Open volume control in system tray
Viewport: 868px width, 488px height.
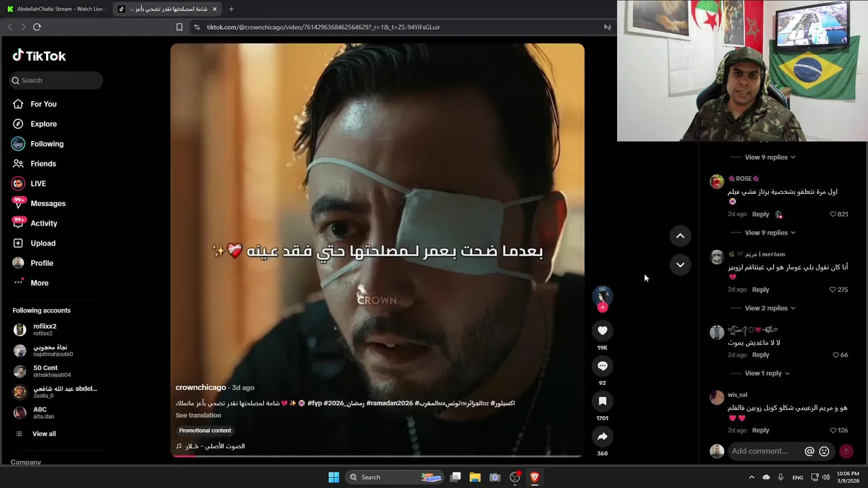tap(825, 477)
